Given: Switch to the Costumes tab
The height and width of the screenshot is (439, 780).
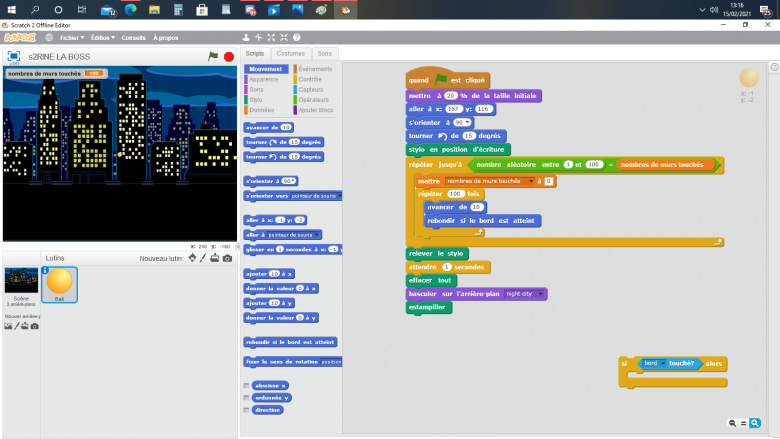Looking at the screenshot, I should point(291,53).
